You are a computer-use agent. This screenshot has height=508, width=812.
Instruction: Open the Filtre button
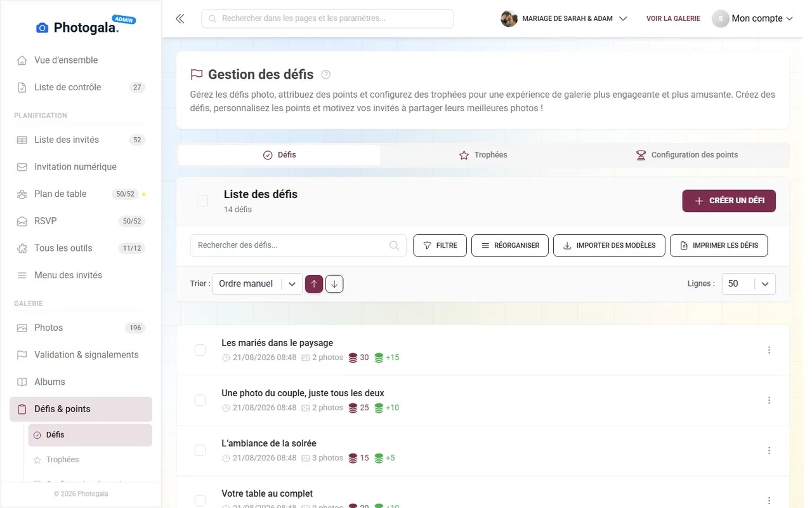pos(440,246)
